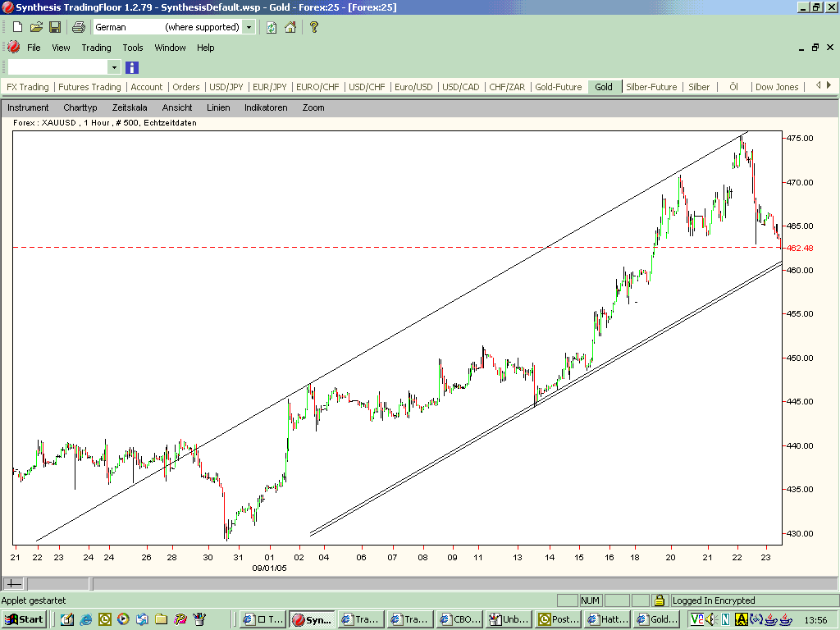Screen dimensions: 840x630
Task: Click the media player quick launch icon
Action: coord(123,619)
